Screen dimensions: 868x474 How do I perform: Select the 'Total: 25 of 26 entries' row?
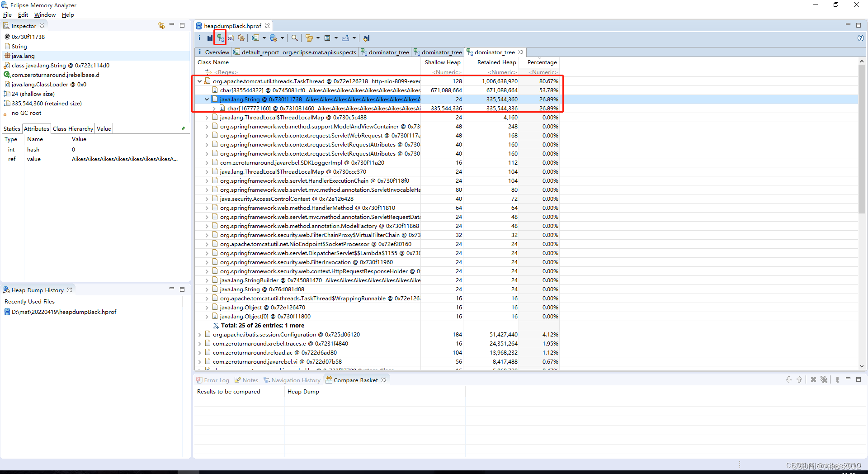pos(262,326)
